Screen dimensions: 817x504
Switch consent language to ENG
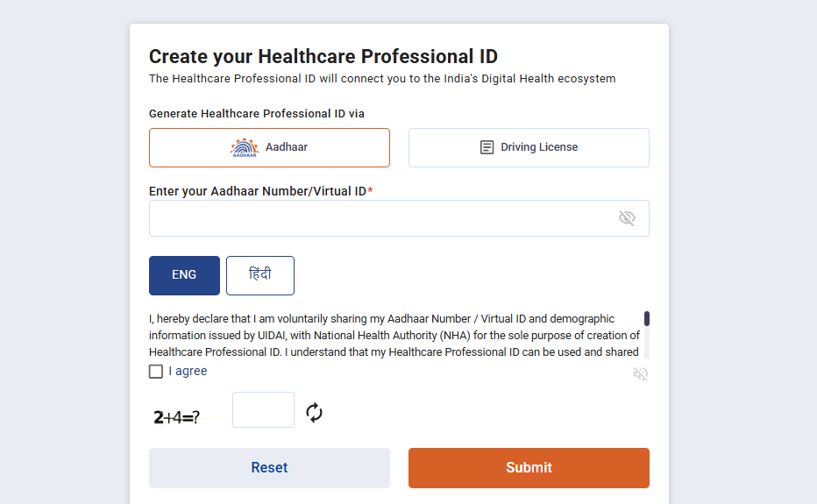point(184,275)
